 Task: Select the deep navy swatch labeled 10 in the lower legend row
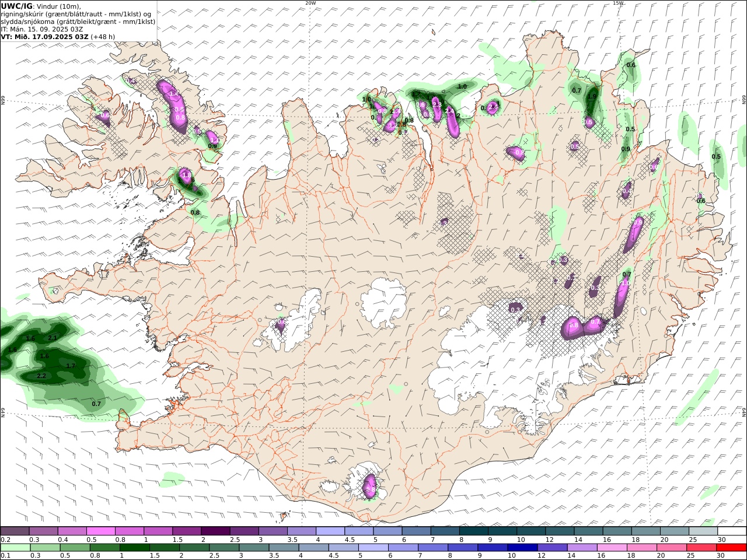coord(522,547)
